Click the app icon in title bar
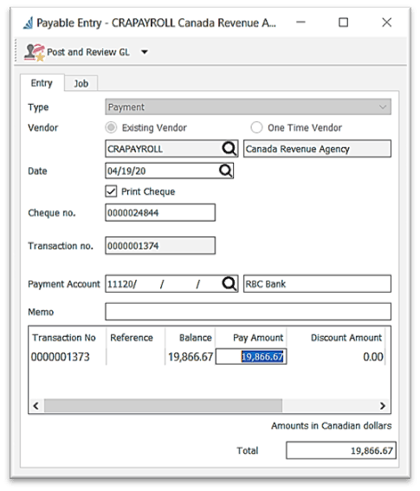Screen dimensions: 420x491 click(28, 23)
